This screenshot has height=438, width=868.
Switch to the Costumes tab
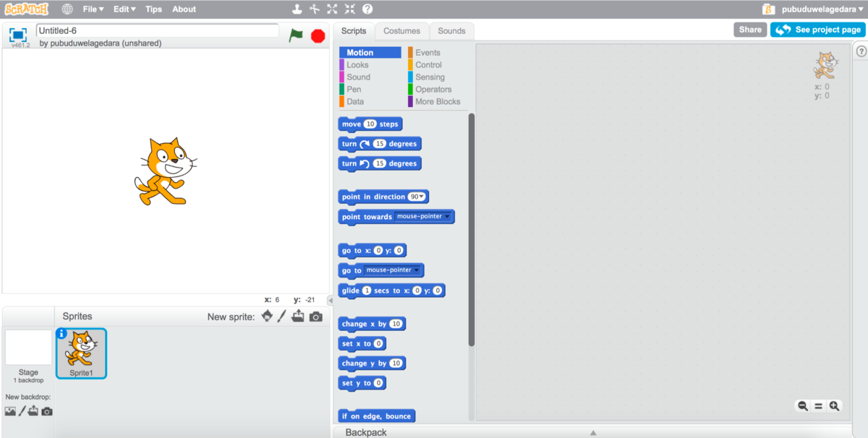(x=401, y=31)
